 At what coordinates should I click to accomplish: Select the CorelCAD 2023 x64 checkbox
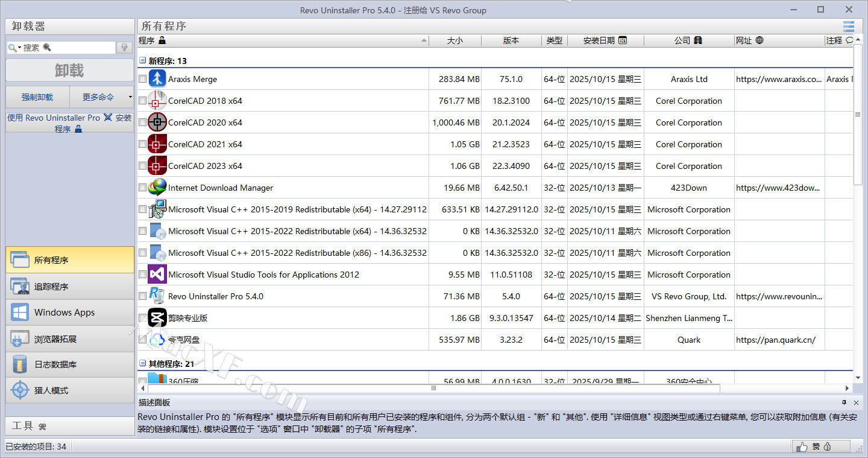pyautogui.click(x=142, y=166)
